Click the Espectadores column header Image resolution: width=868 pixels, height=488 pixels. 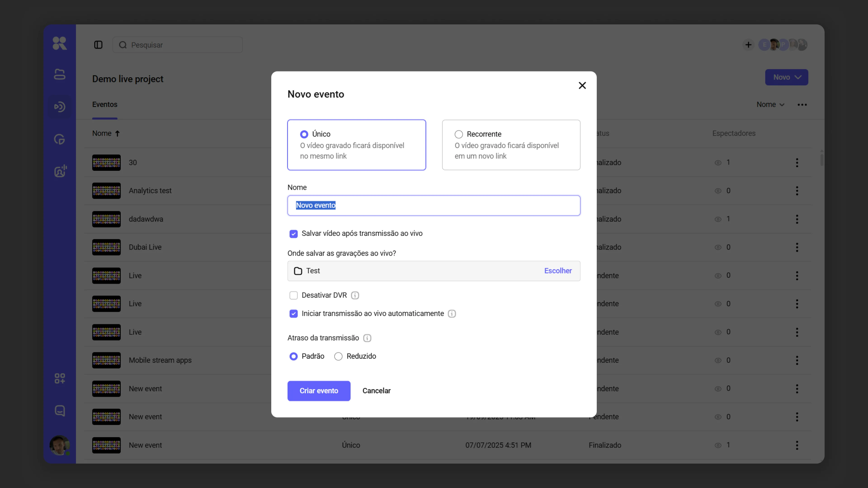click(x=734, y=133)
